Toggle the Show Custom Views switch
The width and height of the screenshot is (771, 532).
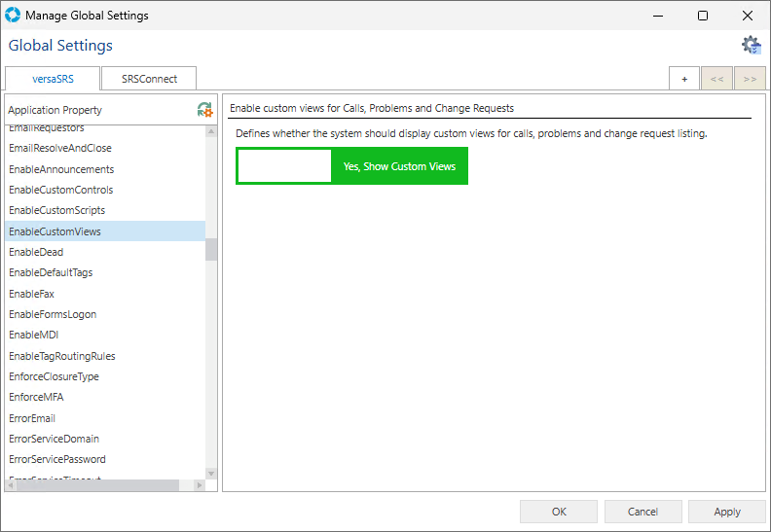[x=351, y=166]
